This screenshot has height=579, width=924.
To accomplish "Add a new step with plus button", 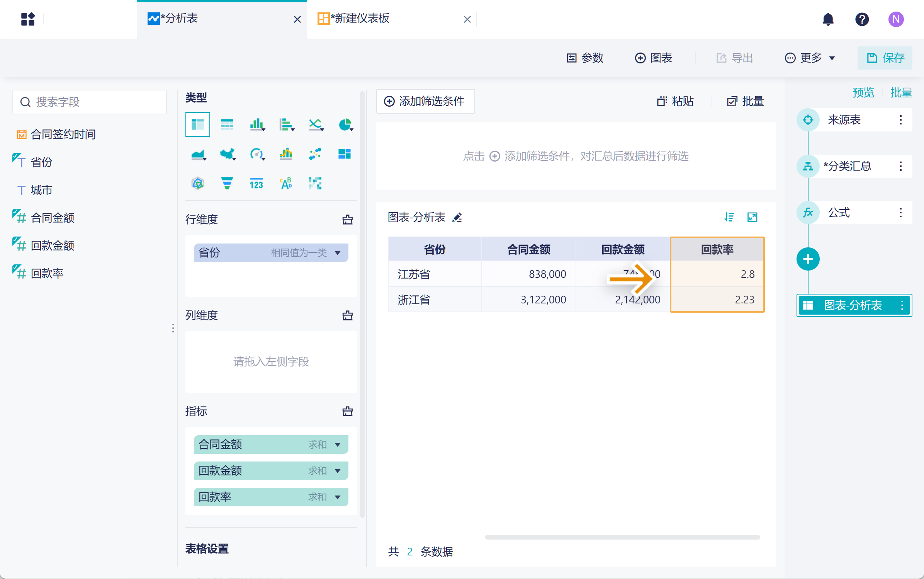I will (x=808, y=259).
